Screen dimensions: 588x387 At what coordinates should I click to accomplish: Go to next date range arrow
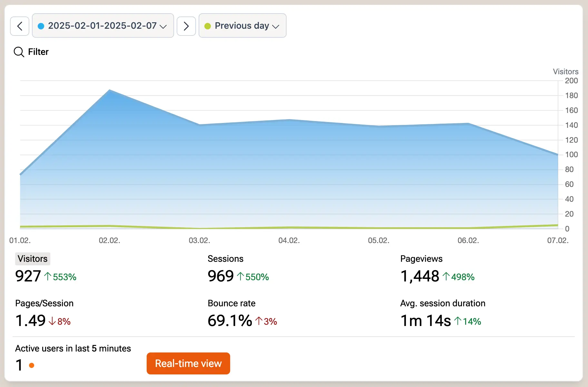click(186, 26)
